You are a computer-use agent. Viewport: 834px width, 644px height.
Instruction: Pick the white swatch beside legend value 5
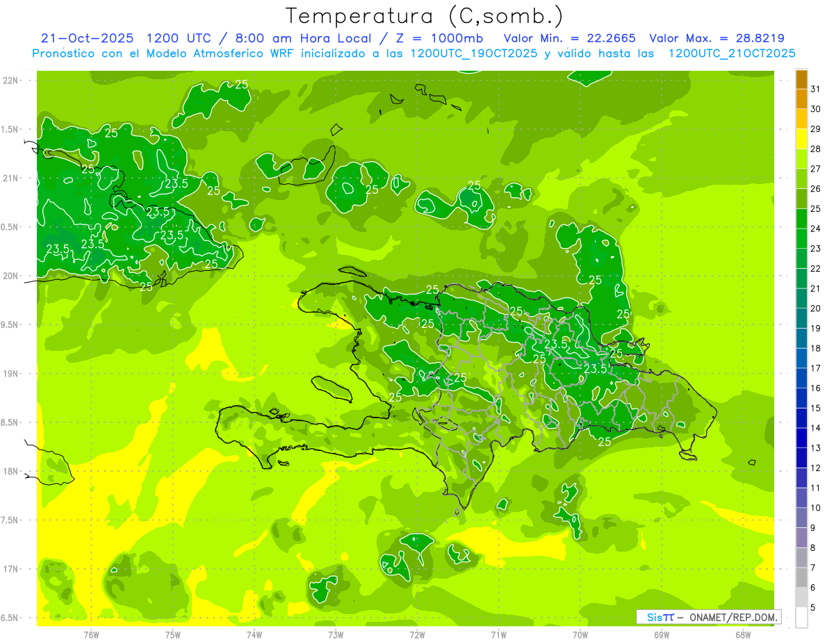tap(801, 618)
